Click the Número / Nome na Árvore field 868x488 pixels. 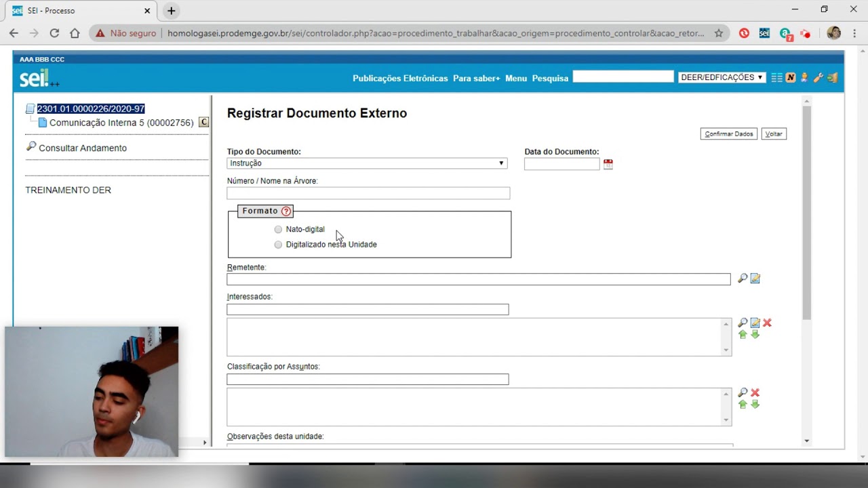click(x=368, y=193)
